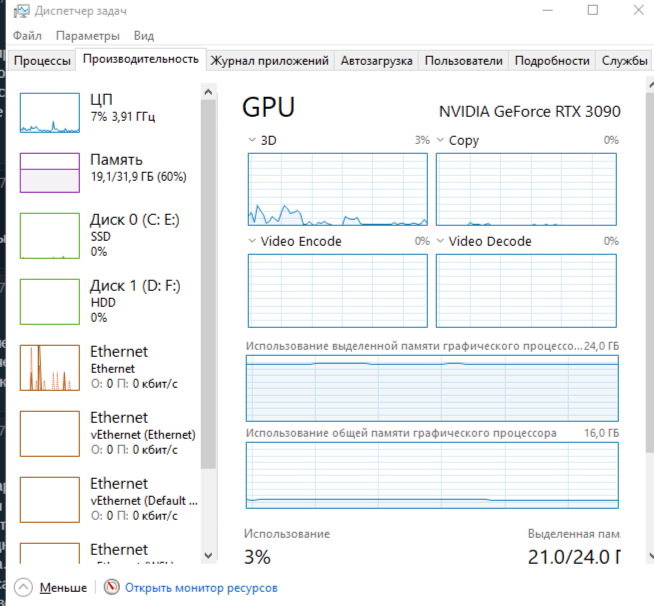Click the 16,0 ГБ shared memory label
654x606 pixels.
(x=601, y=433)
